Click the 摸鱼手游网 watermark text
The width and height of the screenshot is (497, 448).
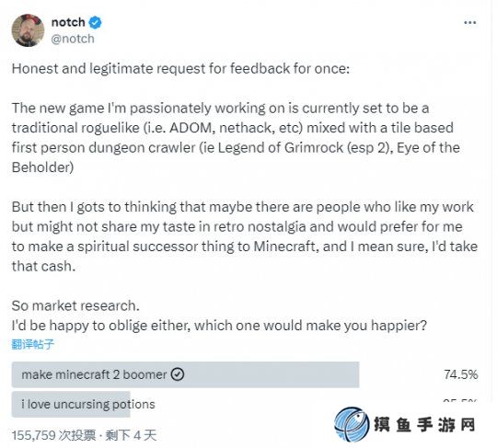(x=425, y=424)
